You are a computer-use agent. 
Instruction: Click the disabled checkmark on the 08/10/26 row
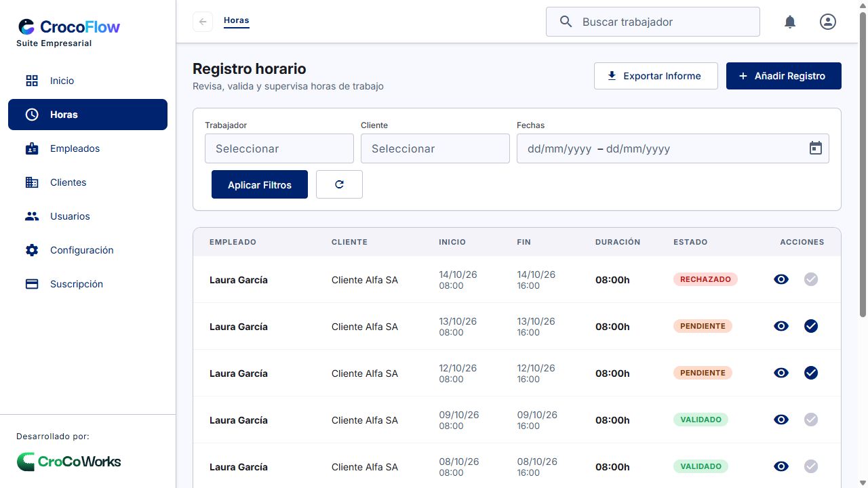pos(811,466)
